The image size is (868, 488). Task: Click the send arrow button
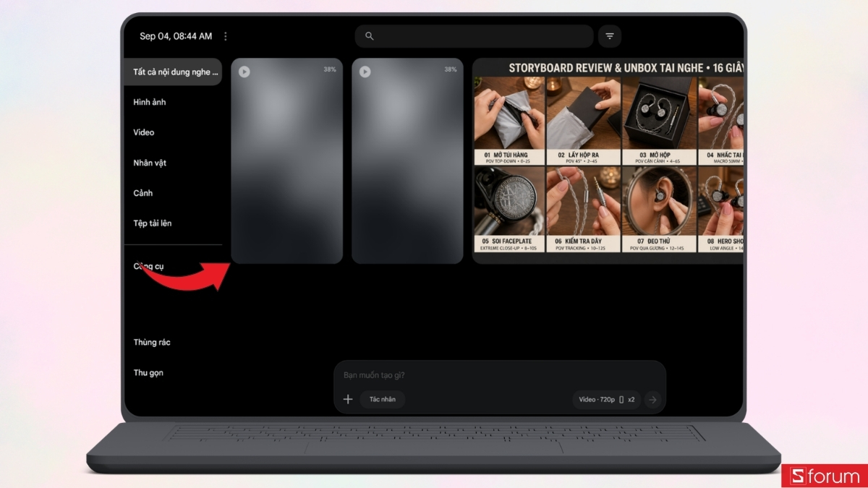pyautogui.click(x=652, y=399)
